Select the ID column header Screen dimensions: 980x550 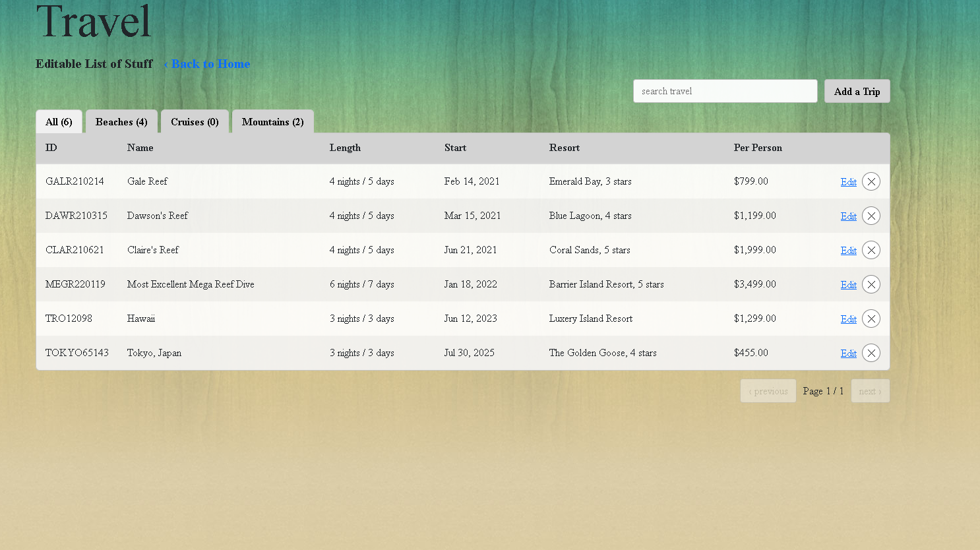(51, 148)
